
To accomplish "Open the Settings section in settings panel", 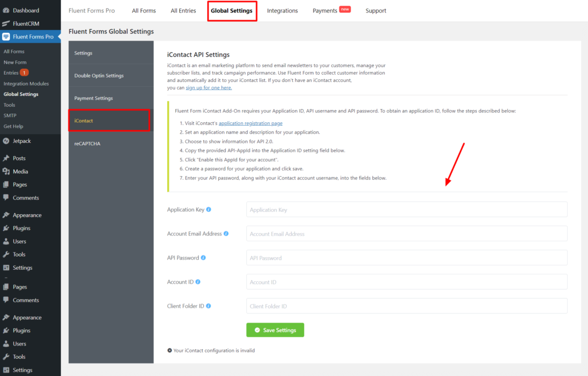I will [x=111, y=53].
